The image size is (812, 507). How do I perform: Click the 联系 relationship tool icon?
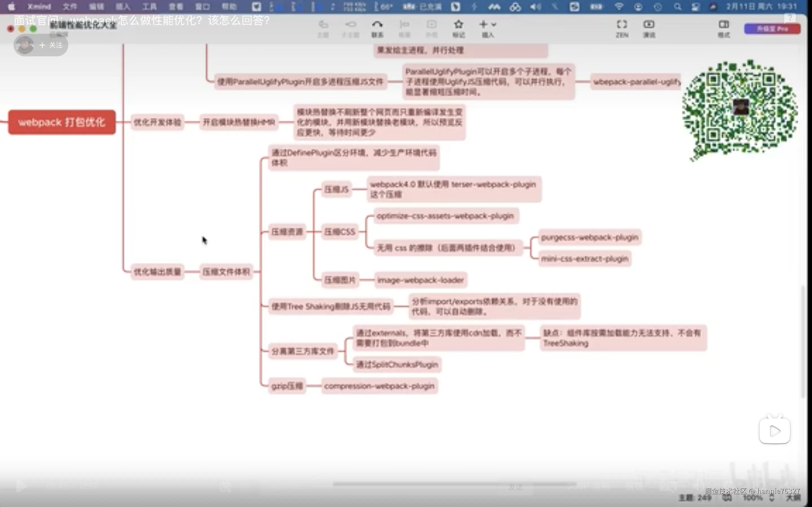[x=377, y=25]
